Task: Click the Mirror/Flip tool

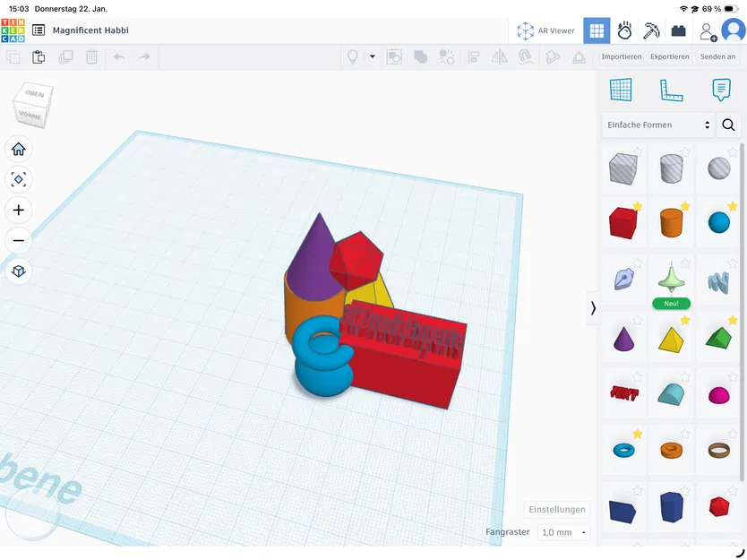Action: (x=498, y=56)
